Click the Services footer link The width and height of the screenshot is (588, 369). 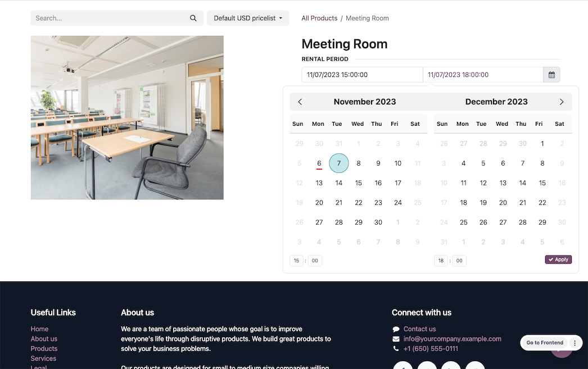[x=43, y=358]
